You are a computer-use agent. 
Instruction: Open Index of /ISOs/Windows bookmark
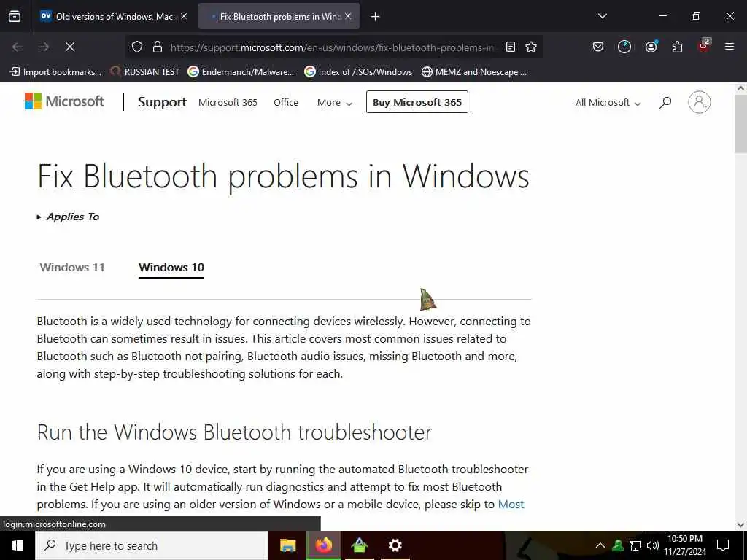pos(358,72)
